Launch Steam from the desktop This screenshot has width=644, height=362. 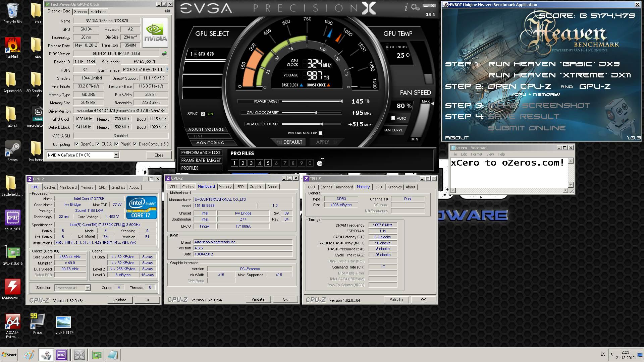(12, 151)
